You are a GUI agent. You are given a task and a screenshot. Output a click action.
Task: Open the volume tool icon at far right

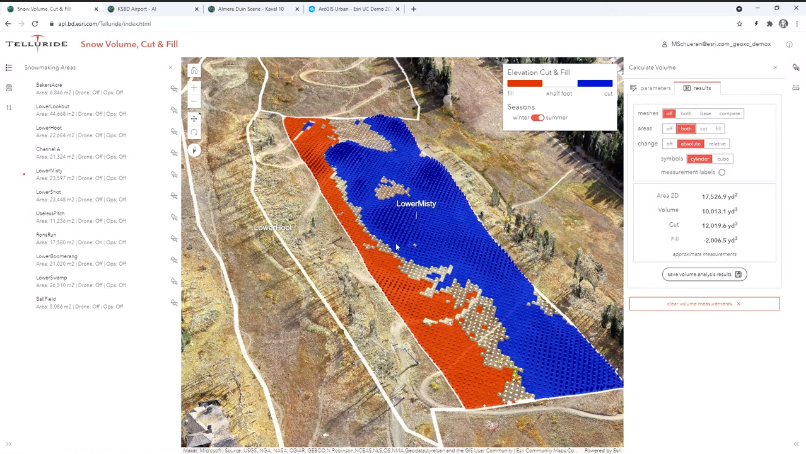pos(796,67)
